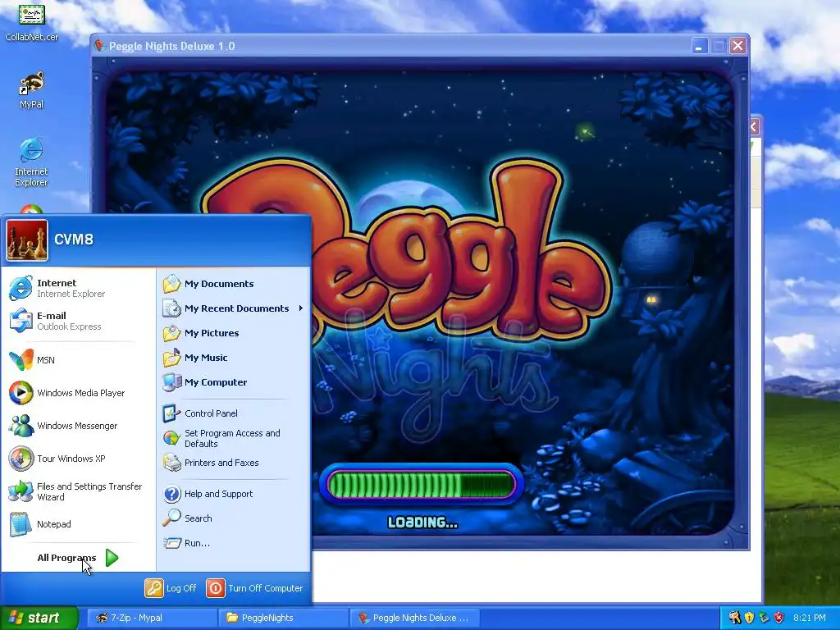This screenshot has height=630, width=840.
Task: Click Log Off button
Action: click(x=171, y=588)
